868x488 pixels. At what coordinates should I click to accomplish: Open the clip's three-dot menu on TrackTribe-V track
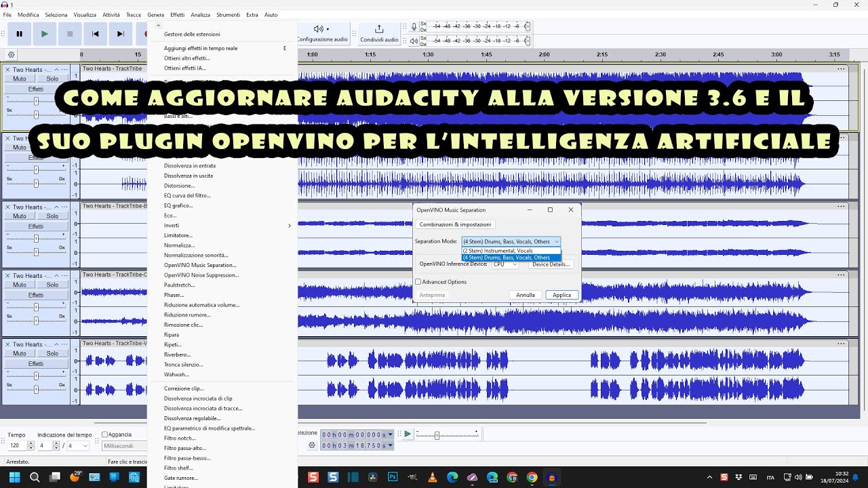pyautogui.click(x=841, y=344)
